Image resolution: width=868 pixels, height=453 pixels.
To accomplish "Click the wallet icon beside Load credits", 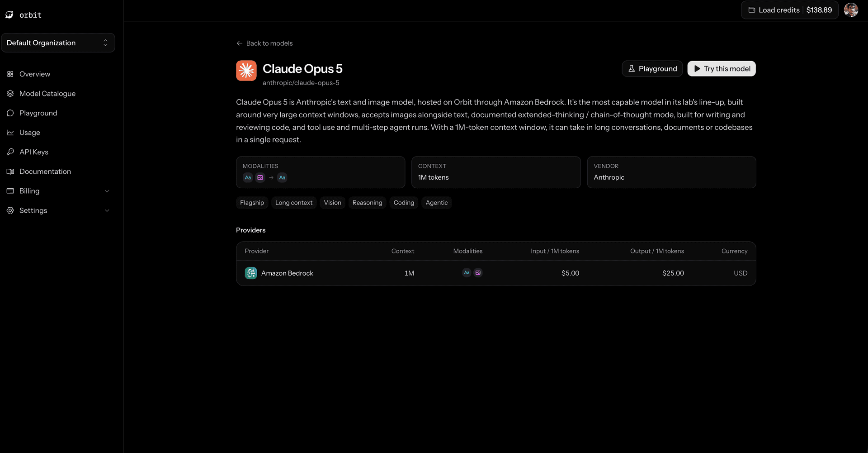I will [x=752, y=10].
